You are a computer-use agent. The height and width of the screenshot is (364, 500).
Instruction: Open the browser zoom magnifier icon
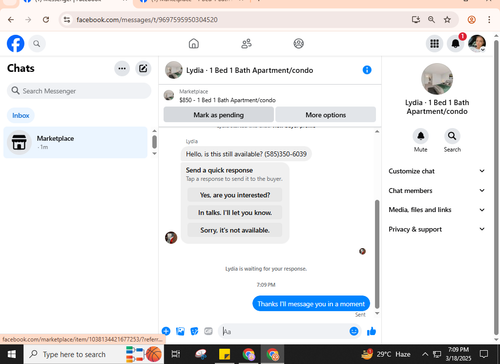coord(431,20)
